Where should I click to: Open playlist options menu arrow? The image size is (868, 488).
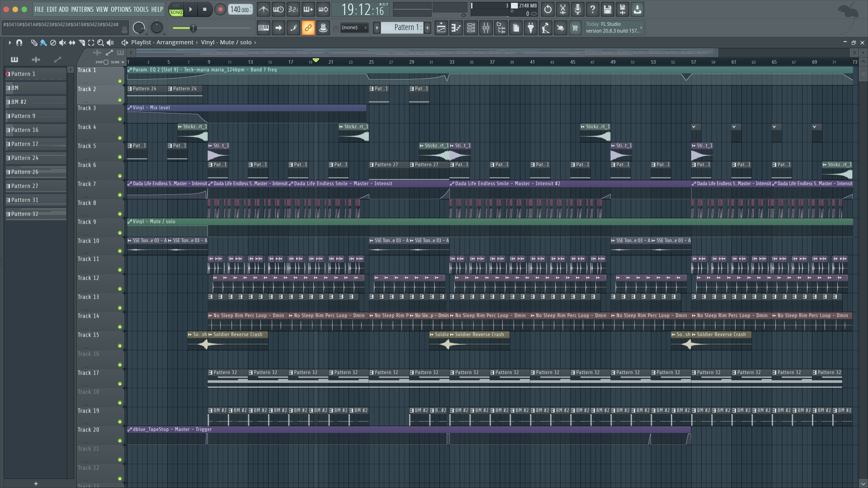coord(9,42)
